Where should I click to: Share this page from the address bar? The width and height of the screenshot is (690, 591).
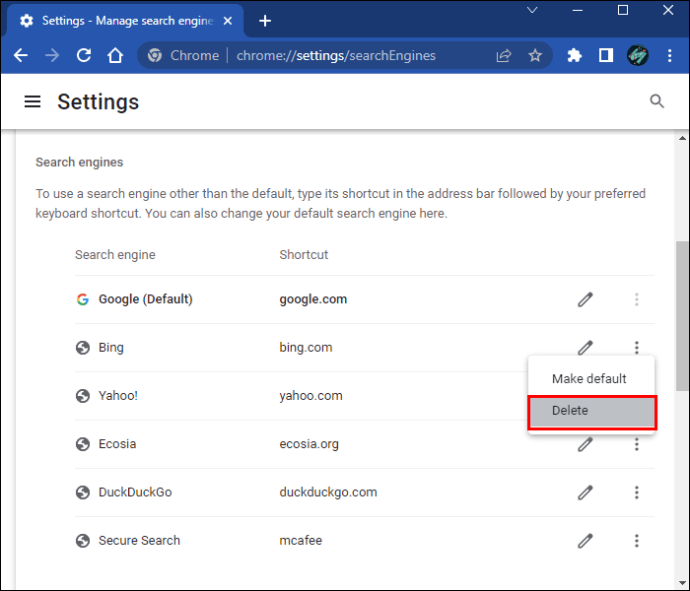pos(504,56)
